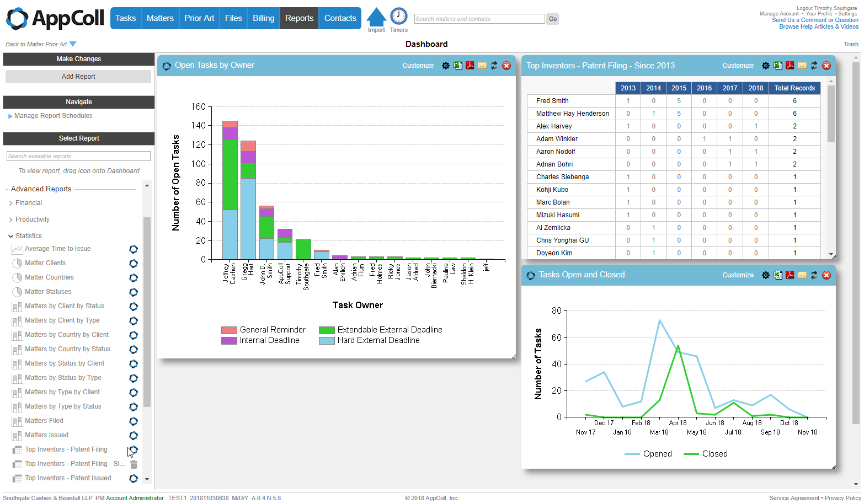
Task: Collapse the Statistics reports group
Action: 11,237
